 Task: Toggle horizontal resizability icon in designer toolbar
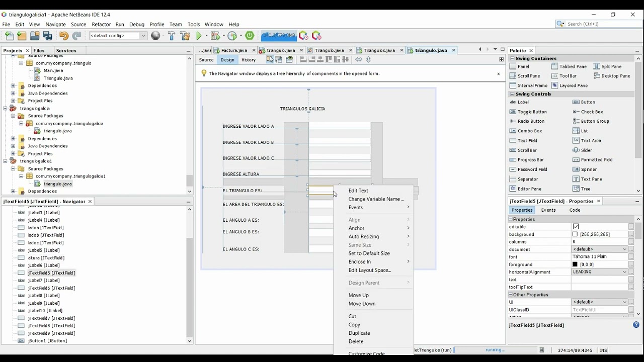(359, 59)
